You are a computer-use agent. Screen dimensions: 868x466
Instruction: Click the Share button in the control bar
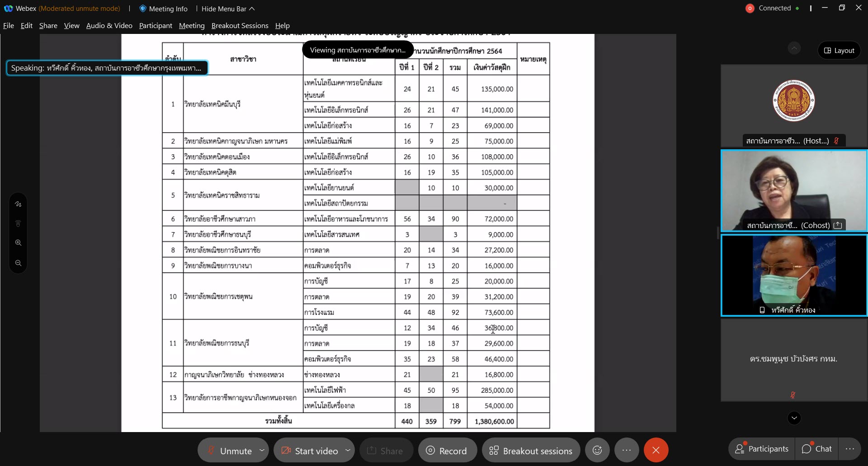click(386, 450)
